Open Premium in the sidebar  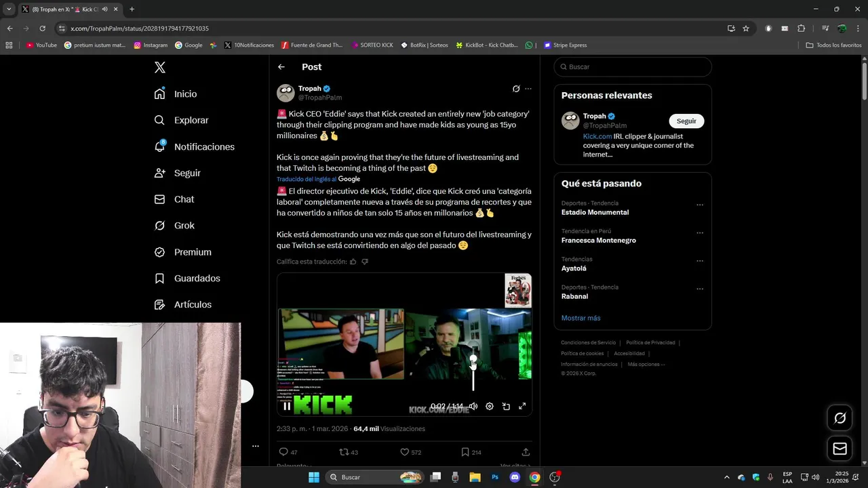(x=182, y=252)
